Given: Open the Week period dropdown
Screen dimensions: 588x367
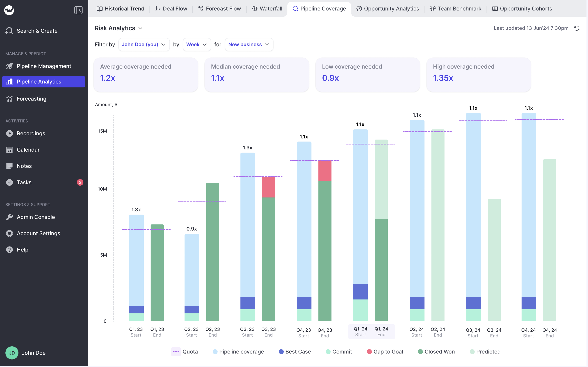Looking at the screenshot, I should [x=197, y=44].
